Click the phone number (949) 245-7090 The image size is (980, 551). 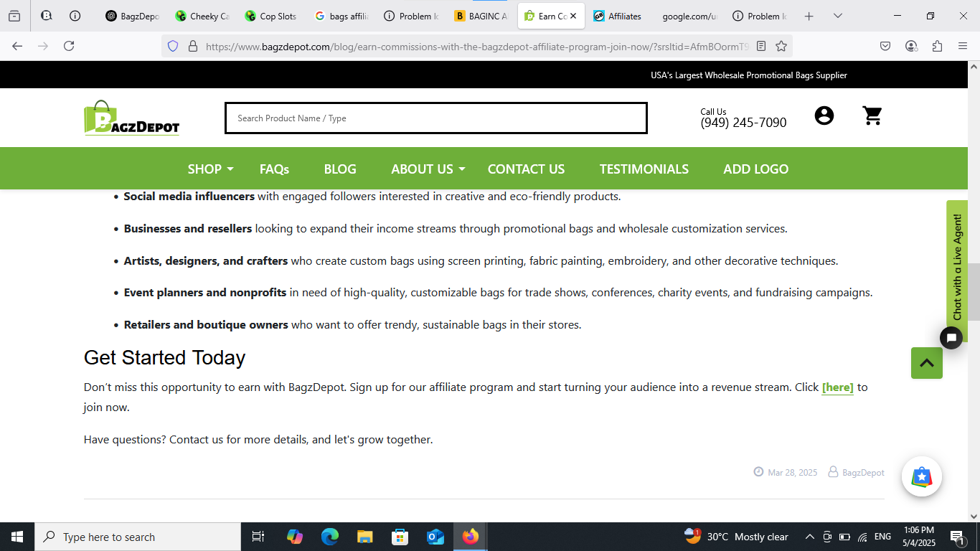tap(743, 123)
